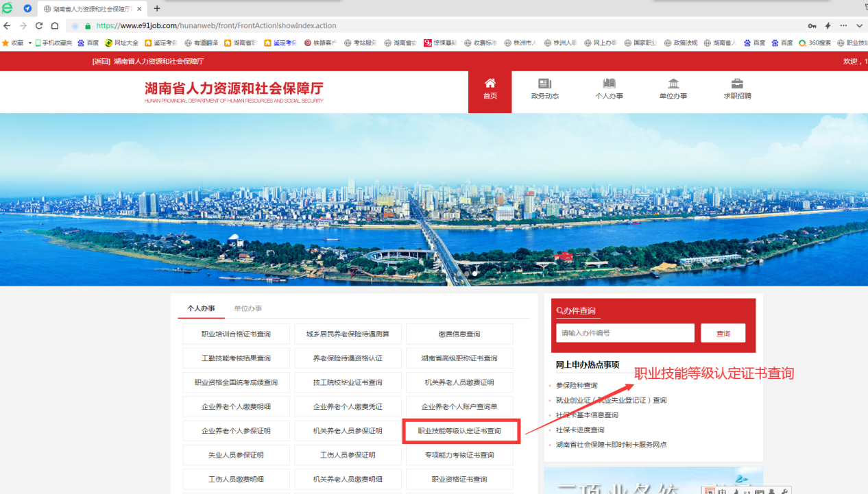Open 政务动态 news icon in header
The image size is (868, 494).
tap(544, 84)
